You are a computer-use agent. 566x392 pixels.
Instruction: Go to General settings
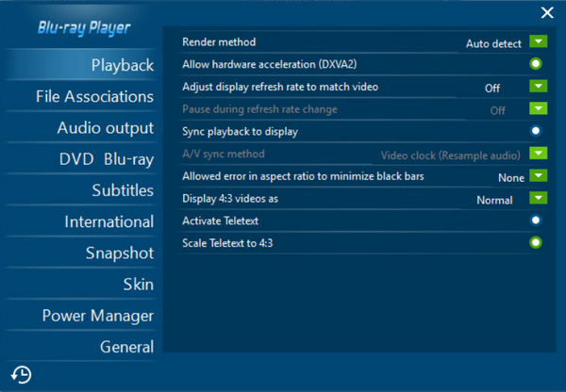(81, 347)
